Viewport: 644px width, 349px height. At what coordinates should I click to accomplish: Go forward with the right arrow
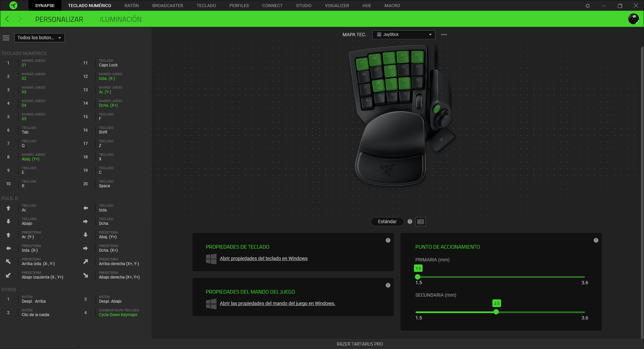pyautogui.click(x=20, y=19)
